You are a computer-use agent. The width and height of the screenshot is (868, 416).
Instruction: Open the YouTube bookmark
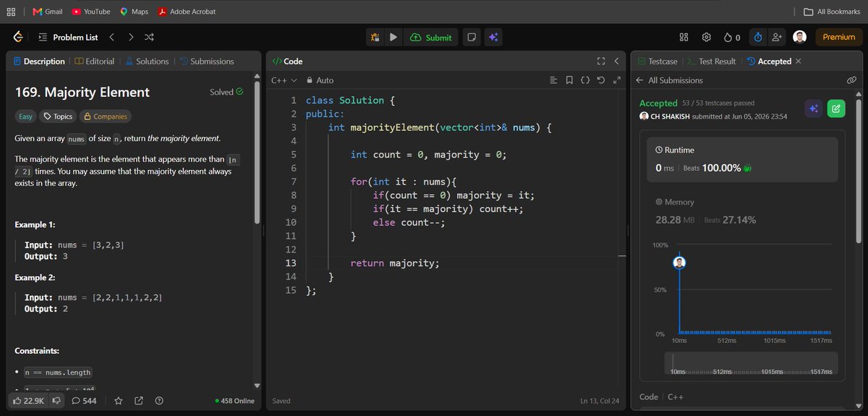coord(91,12)
